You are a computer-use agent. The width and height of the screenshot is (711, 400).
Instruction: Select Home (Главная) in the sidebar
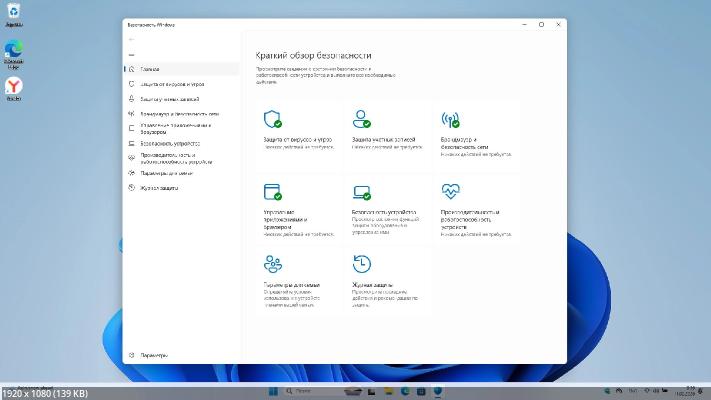click(150, 69)
